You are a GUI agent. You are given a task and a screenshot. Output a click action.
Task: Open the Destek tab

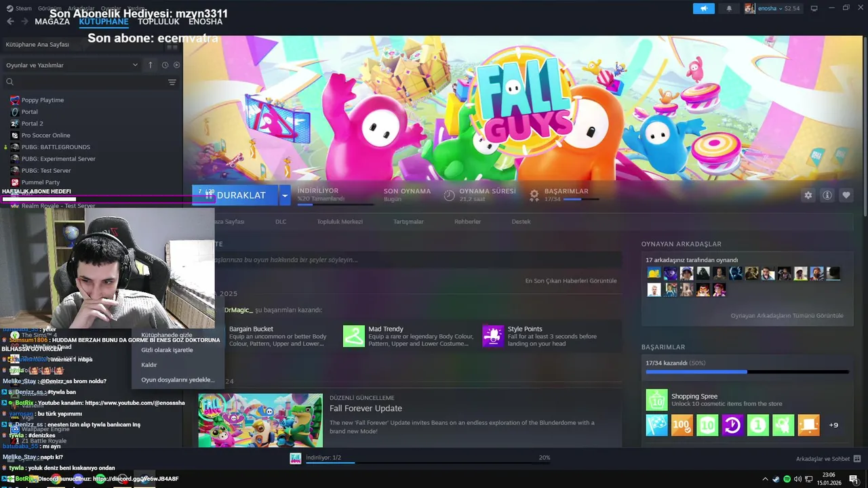(x=521, y=222)
